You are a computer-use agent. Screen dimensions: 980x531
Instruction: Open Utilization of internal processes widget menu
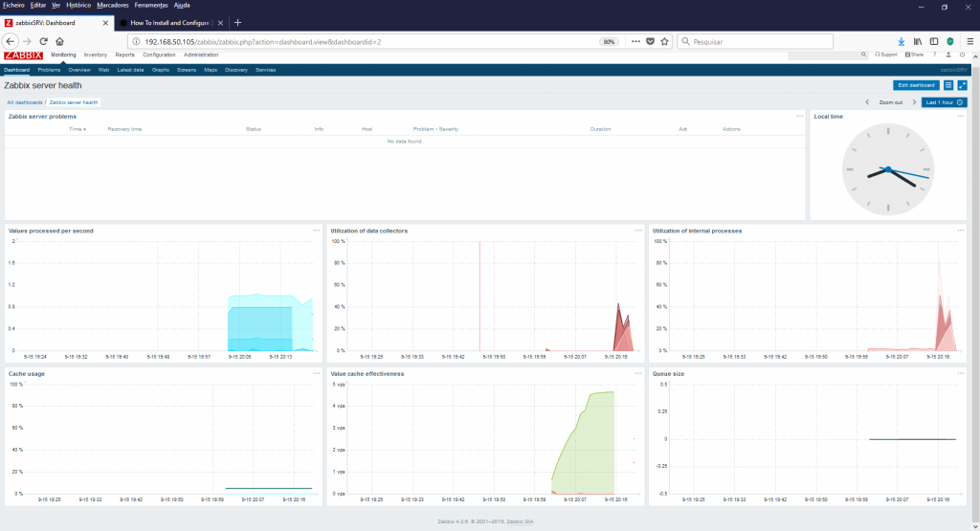coord(961,231)
